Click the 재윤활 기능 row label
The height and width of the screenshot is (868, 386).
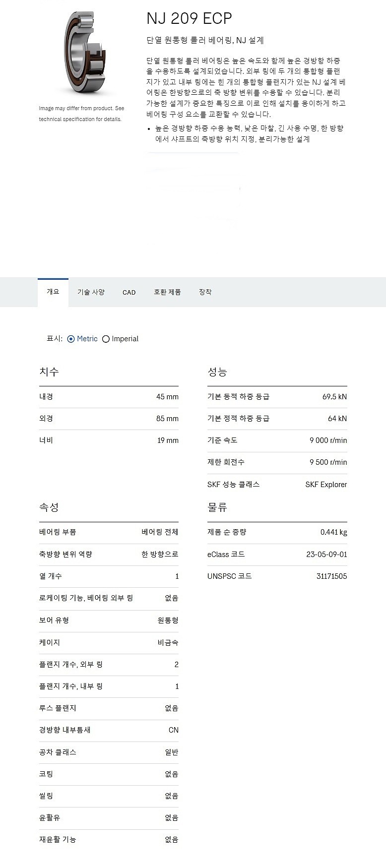[x=58, y=840]
